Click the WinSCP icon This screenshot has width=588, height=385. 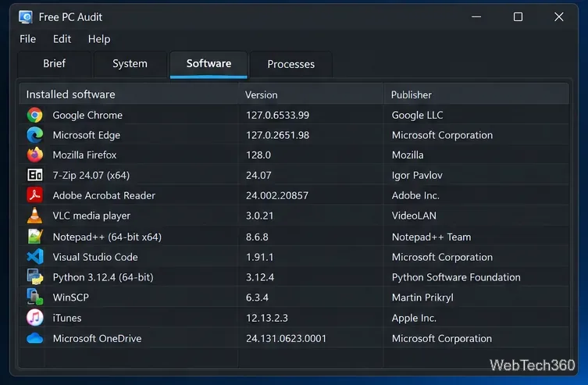click(34, 298)
